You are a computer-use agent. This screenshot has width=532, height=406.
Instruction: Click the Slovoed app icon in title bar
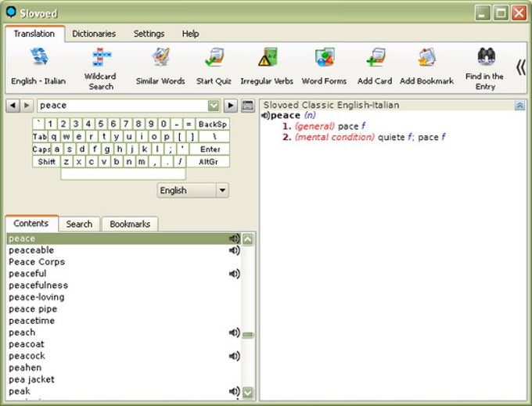pyautogui.click(x=11, y=13)
